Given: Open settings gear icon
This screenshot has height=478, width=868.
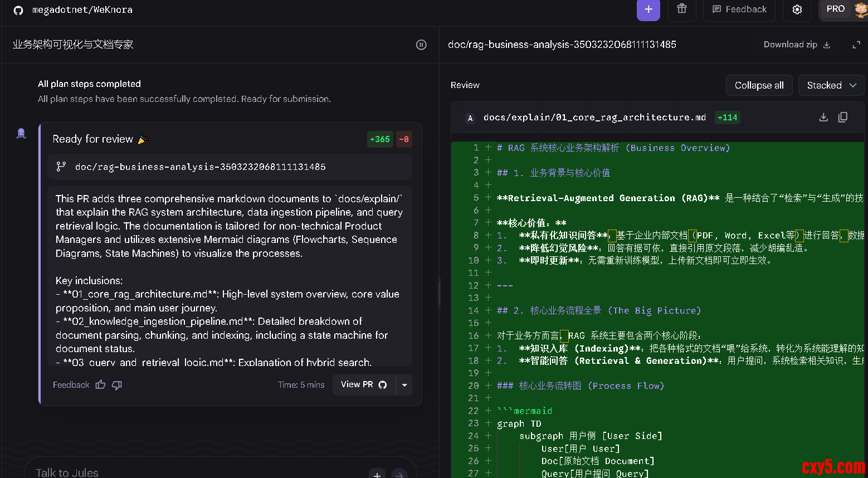Looking at the screenshot, I should 797,9.
